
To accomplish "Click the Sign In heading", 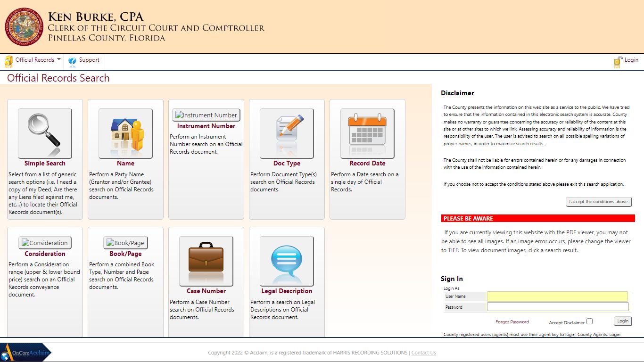I will click(452, 279).
